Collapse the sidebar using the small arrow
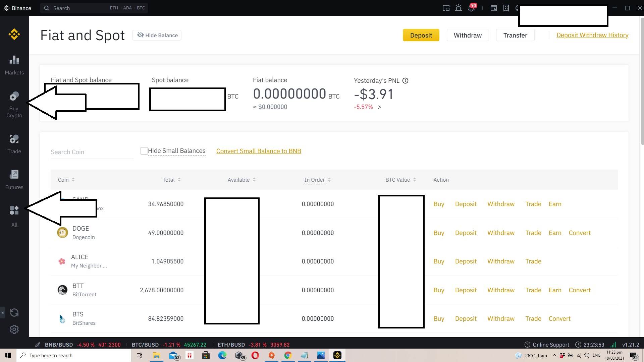This screenshot has width=644, height=362. (3, 313)
